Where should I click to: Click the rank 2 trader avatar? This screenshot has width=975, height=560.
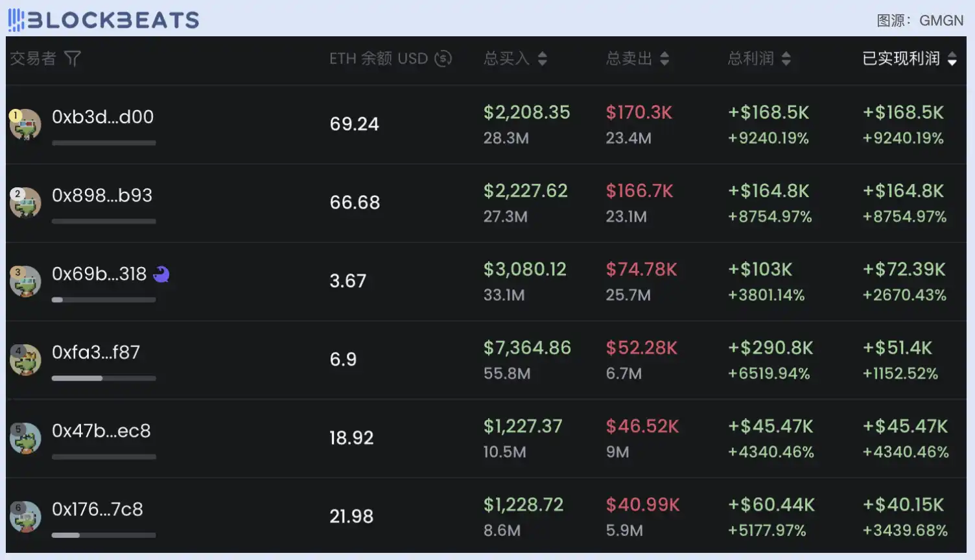26,203
